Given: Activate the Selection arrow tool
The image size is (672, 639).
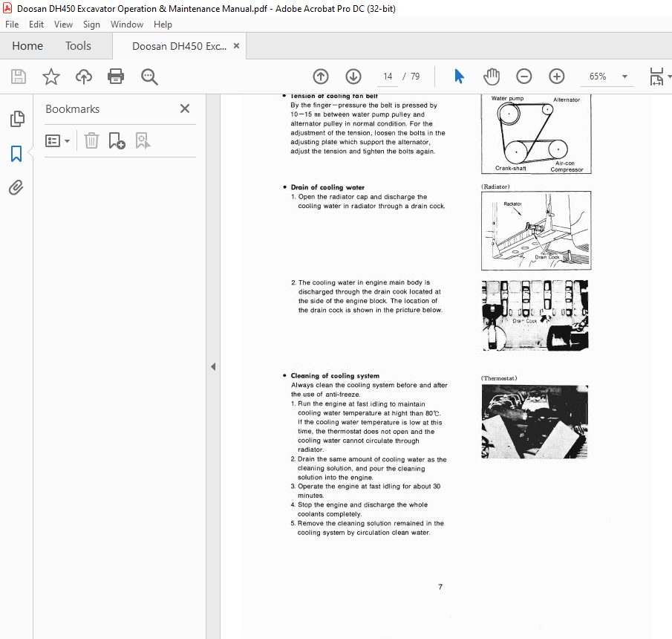Looking at the screenshot, I should coord(459,77).
